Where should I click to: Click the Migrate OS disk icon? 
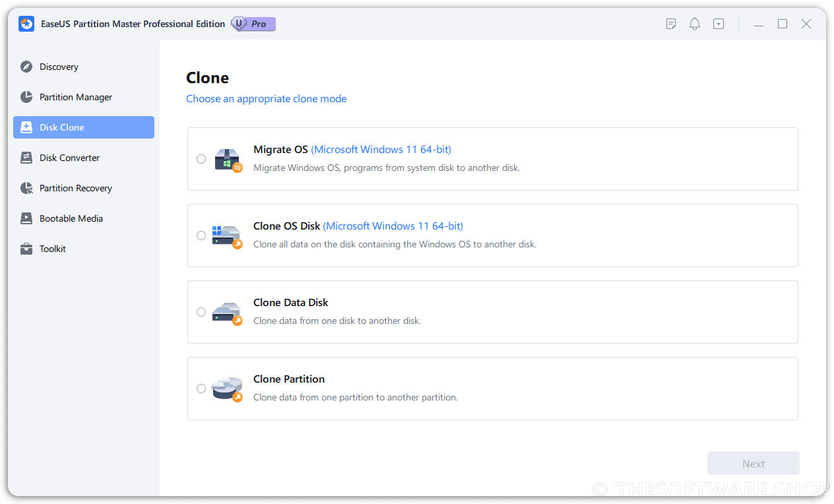228,160
